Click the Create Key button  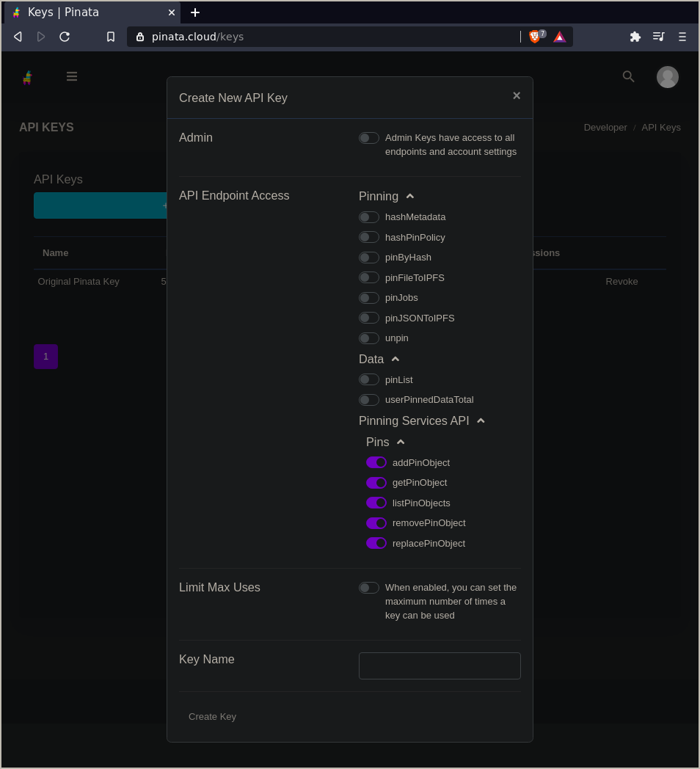tap(212, 716)
